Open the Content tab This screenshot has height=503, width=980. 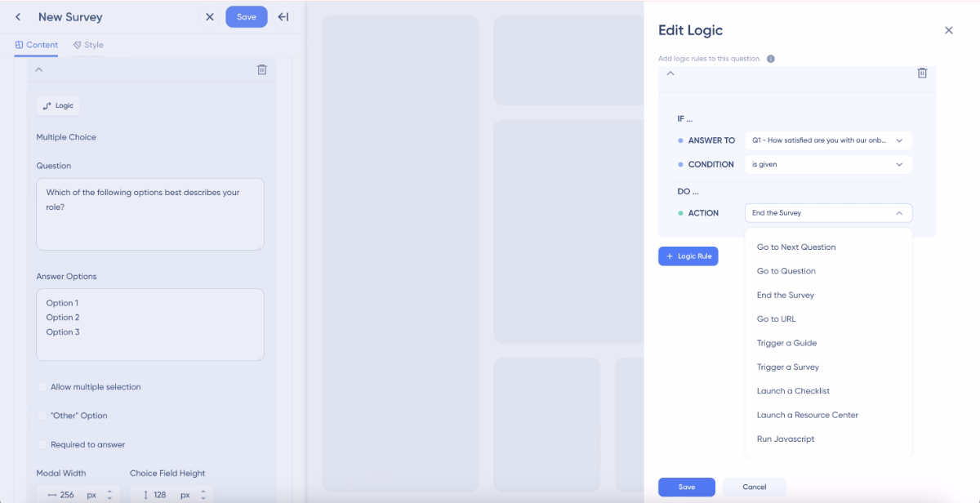point(37,45)
